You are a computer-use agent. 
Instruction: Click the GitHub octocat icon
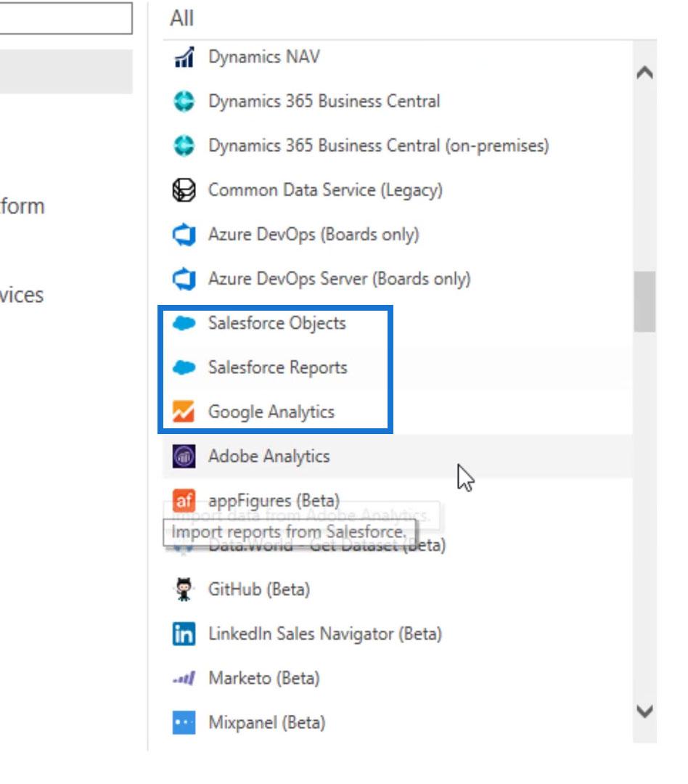pos(184,589)
